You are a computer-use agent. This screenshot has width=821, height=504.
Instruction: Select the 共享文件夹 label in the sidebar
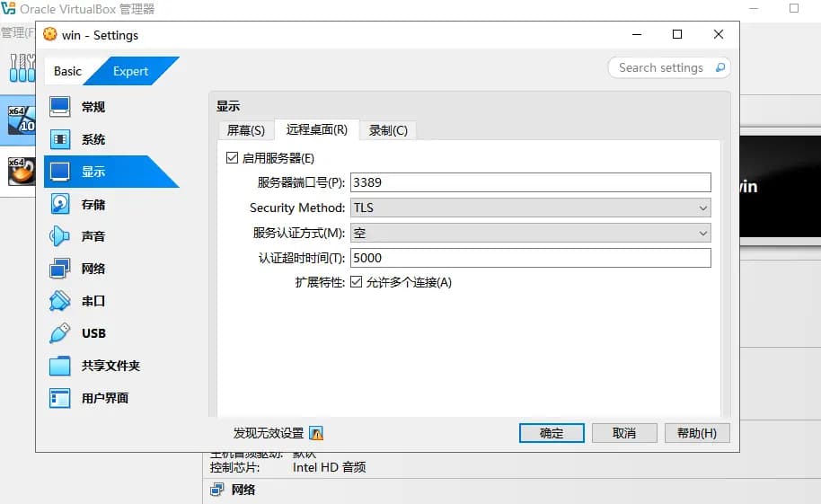click(x=110, y=366)
